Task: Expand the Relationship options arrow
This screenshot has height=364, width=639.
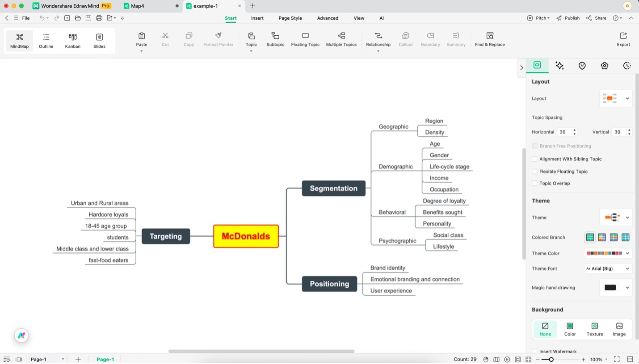Action: (378, 51)
